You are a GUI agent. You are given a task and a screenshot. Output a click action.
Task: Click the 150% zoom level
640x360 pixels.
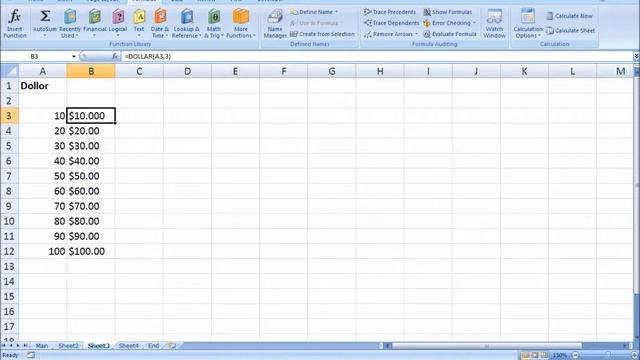[560, 356]
